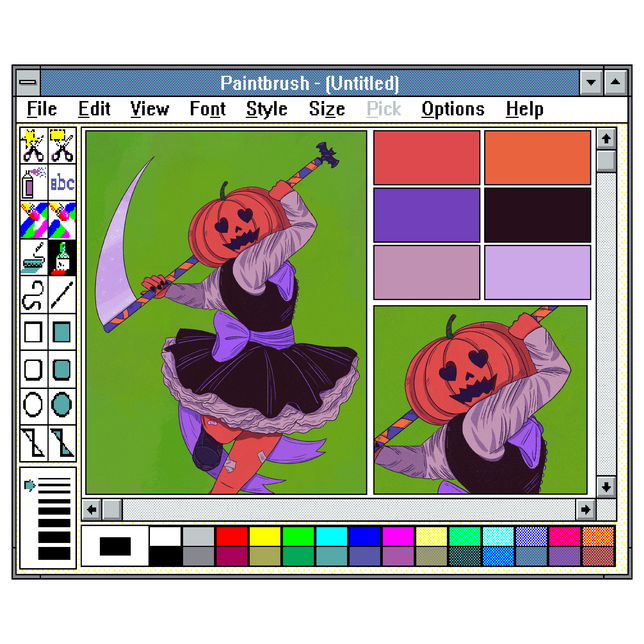Select the filled Polygon tool
The image size is (644, 644).
tap(62, 444)
